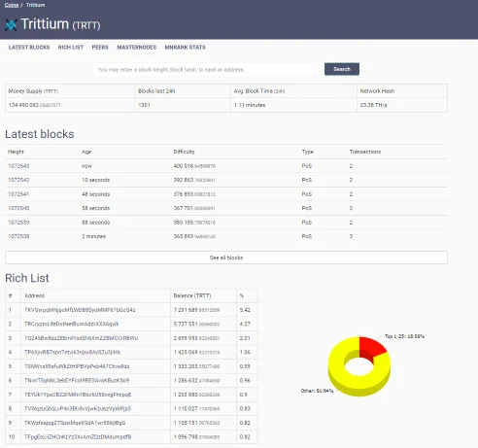Click the Difficulty column header

click(x=184, y=152)
